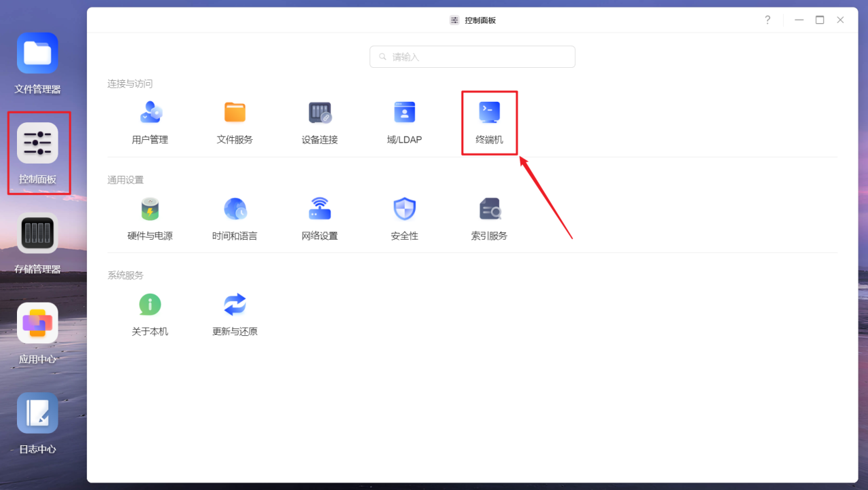Launch 应用中心 app center
Screen dimensions: 868x490
pyautogui.click(x=37, y=323)
